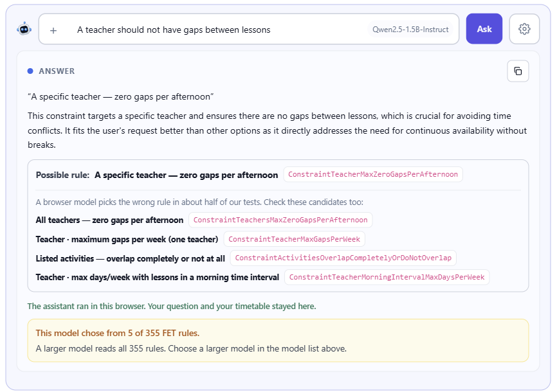The height and width of the screenshot is (392, 557).
Task: Click the plus icon in the question box
Action: click(x=53, y=31)
